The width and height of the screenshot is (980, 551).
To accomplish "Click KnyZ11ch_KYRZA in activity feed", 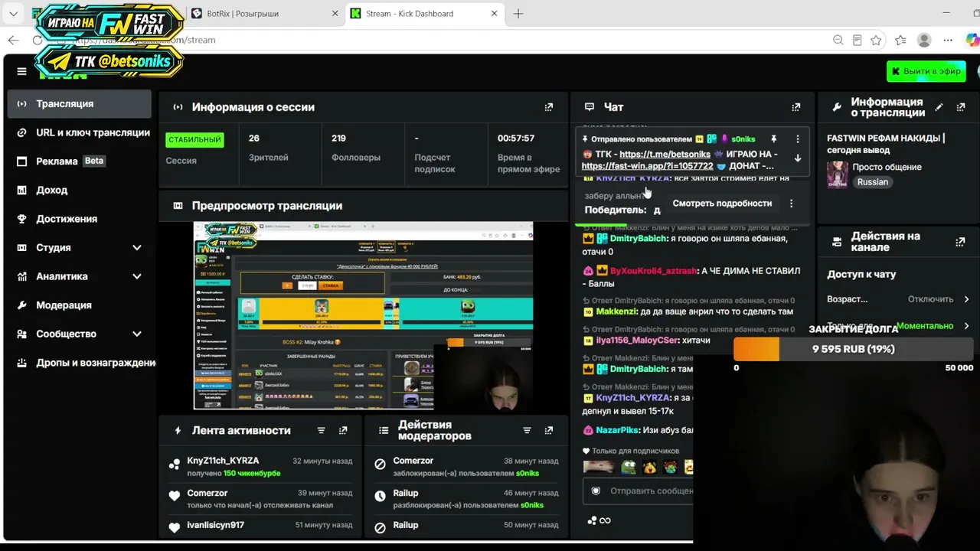I will coord(224,461).
